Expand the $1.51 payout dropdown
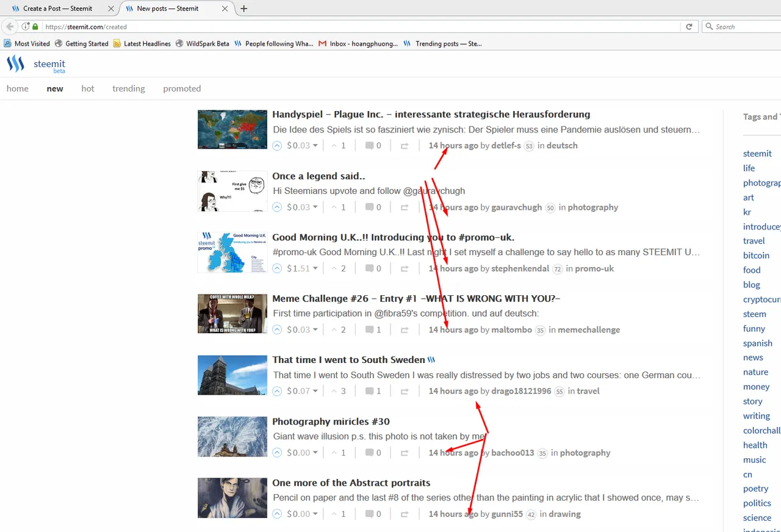The image size is (781, 532). 303,268
